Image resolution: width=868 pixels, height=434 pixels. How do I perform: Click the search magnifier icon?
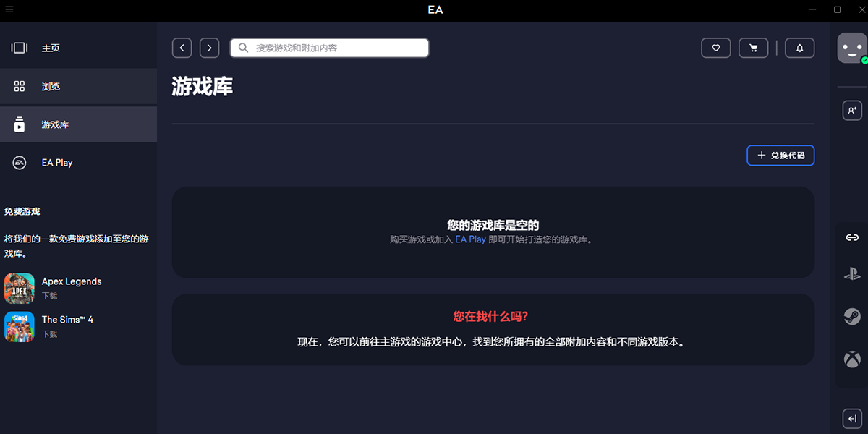244,48
